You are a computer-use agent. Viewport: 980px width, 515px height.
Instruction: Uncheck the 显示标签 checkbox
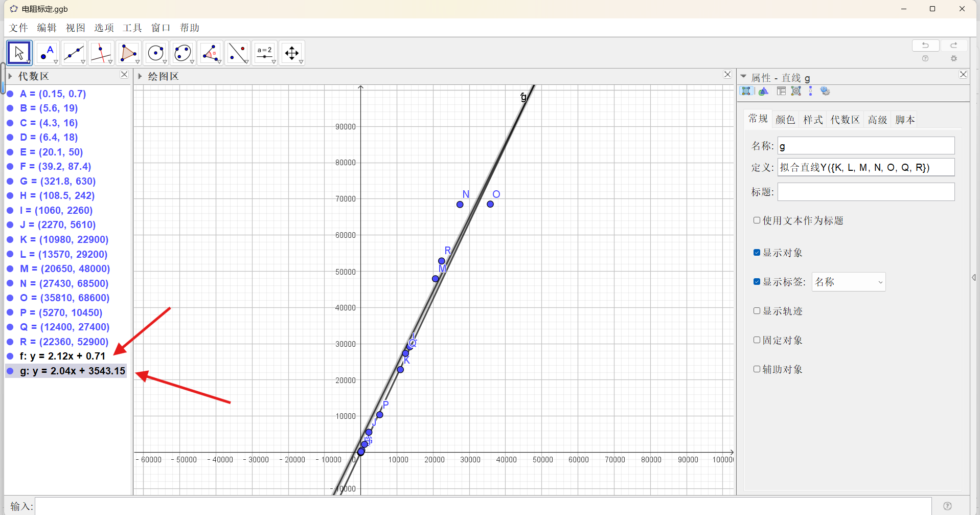point(757,282)
